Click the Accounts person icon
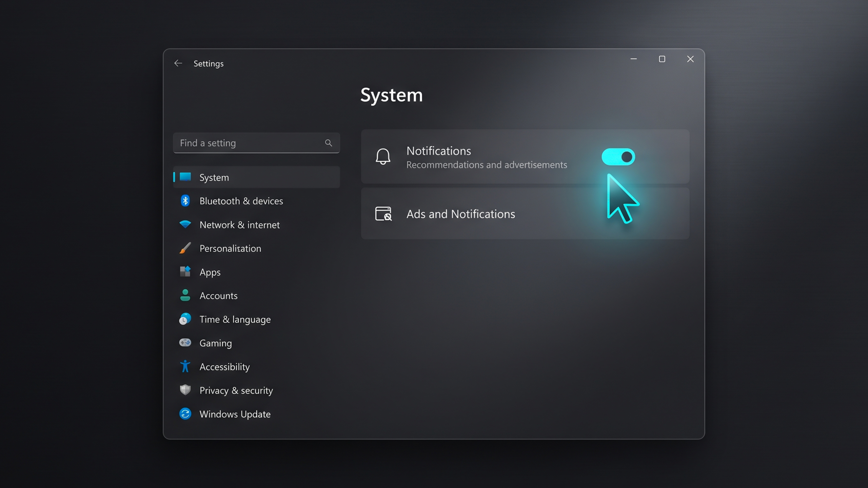 pos(185,295)
